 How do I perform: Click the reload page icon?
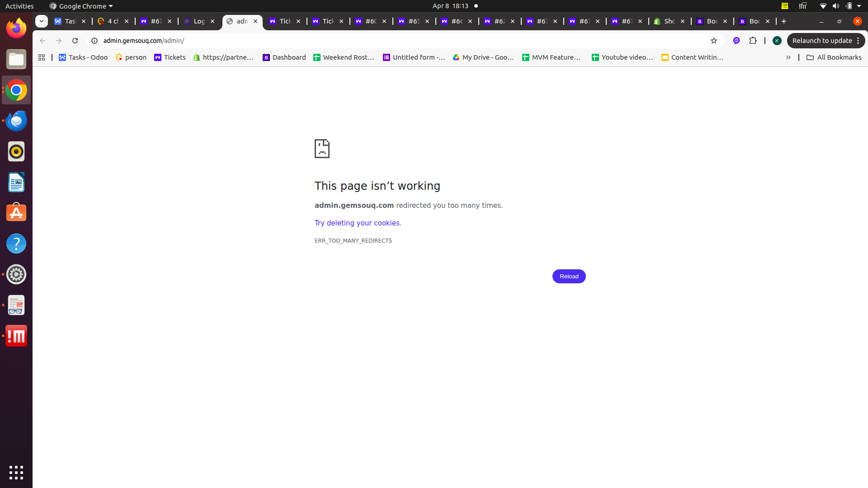75,41
